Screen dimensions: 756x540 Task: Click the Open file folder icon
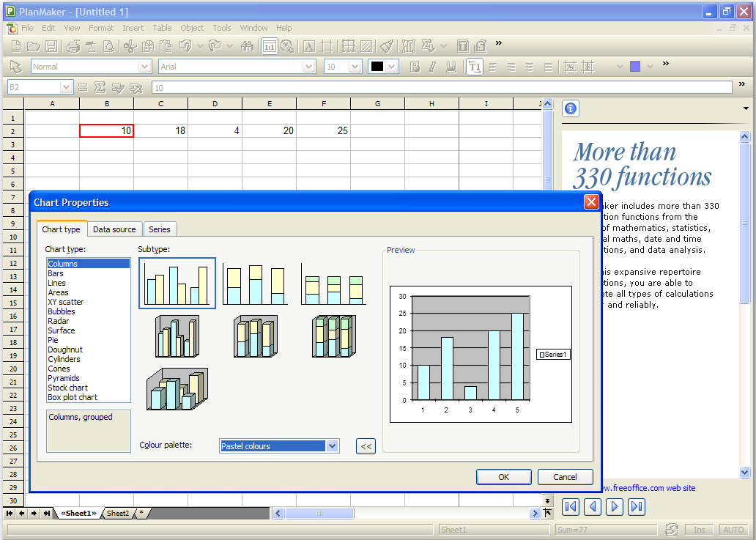33,46
